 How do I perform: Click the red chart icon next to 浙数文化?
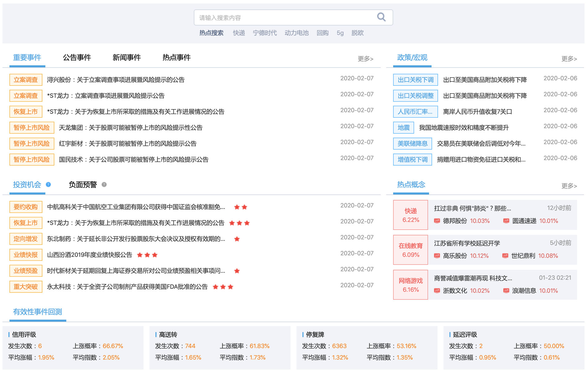(437, 290)
